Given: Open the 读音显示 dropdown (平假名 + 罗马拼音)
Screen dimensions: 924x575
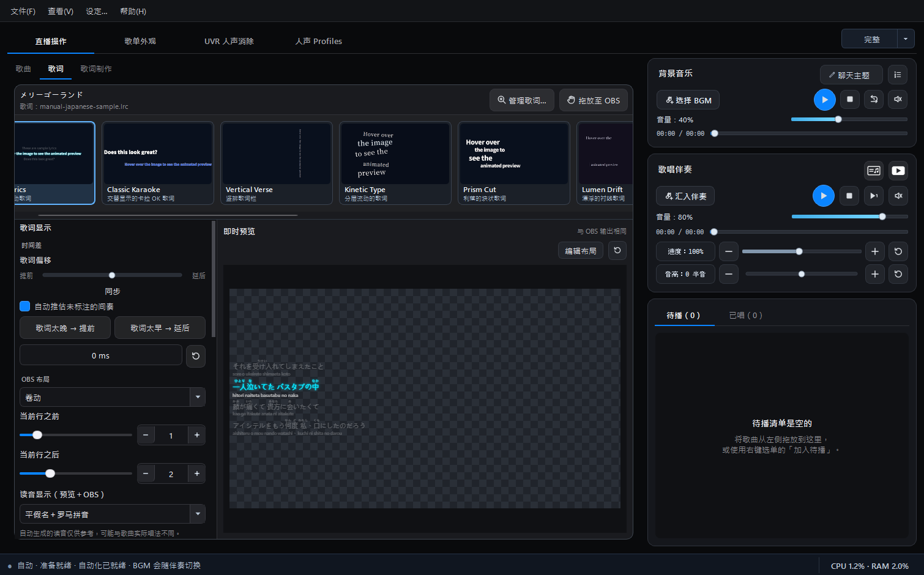Looking at the screenshot, I should [113, 514].
